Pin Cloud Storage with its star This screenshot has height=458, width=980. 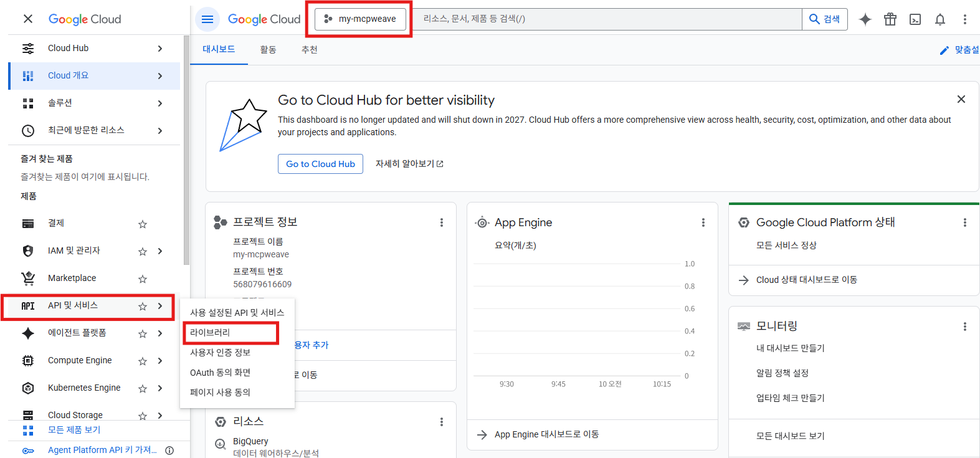[x=143, y=416]
